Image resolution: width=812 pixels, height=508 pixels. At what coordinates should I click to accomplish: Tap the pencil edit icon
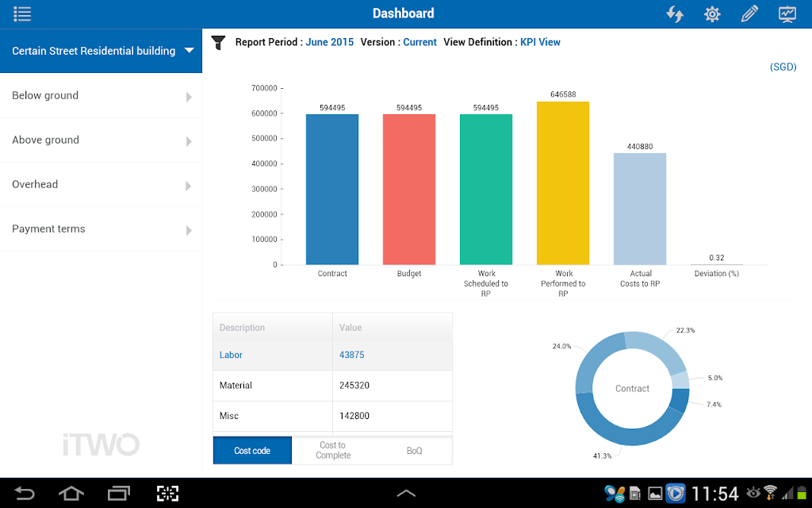[x=749, y=14]
